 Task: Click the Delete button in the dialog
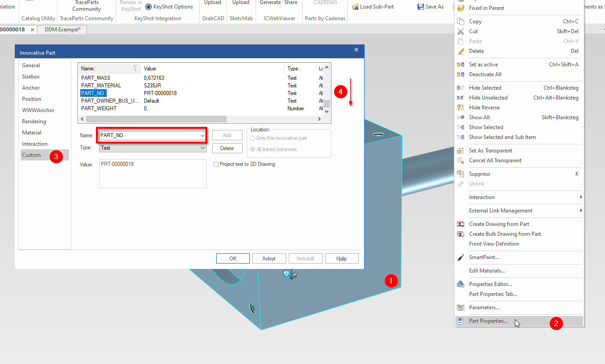click(x=227, y=148)
